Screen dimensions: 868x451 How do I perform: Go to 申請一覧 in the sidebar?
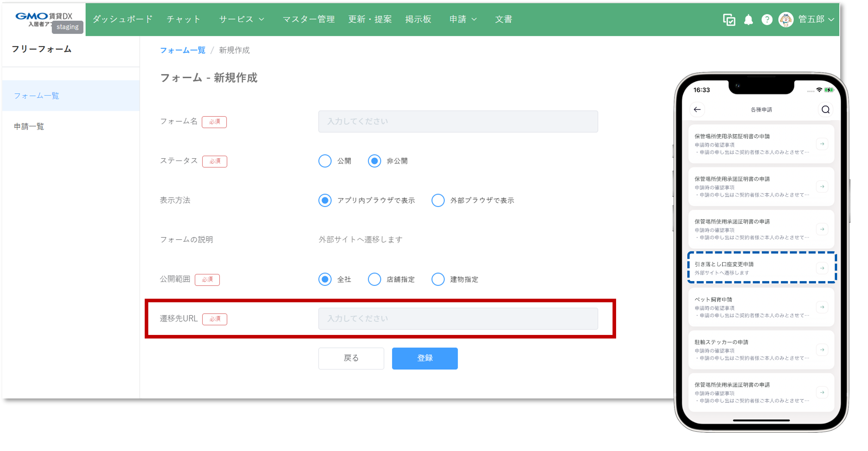tap(29, 126)
